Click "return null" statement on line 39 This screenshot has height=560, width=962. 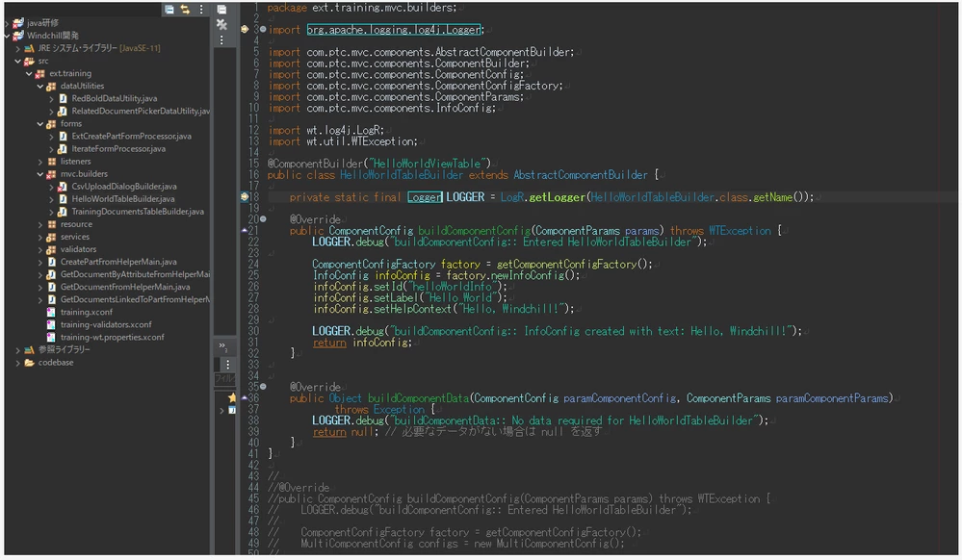(345, 432)
